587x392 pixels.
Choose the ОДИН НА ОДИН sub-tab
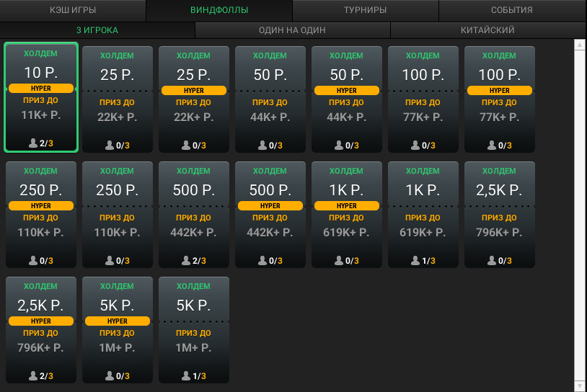pyautogui.click(x=292, y=30)
